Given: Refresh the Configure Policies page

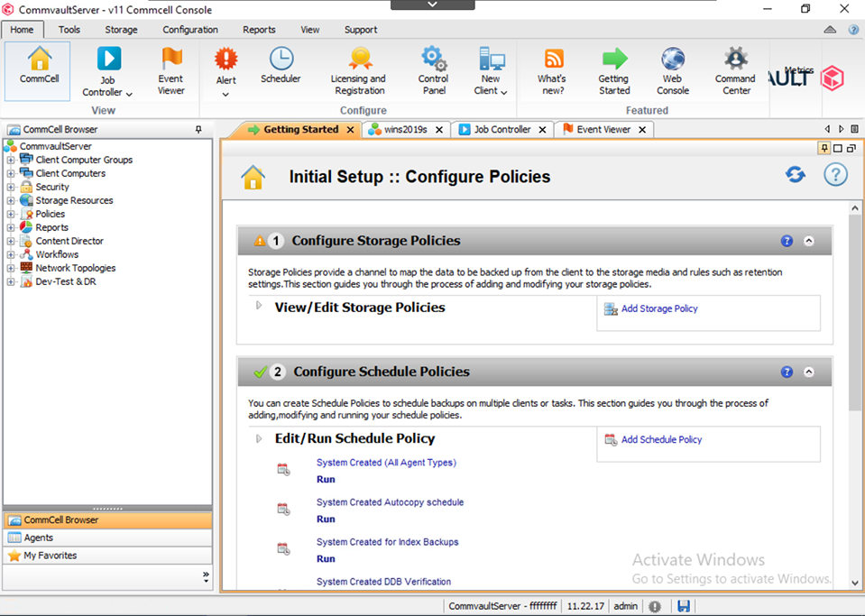Looking at the screenshot, I should click(x=795, y=175).
